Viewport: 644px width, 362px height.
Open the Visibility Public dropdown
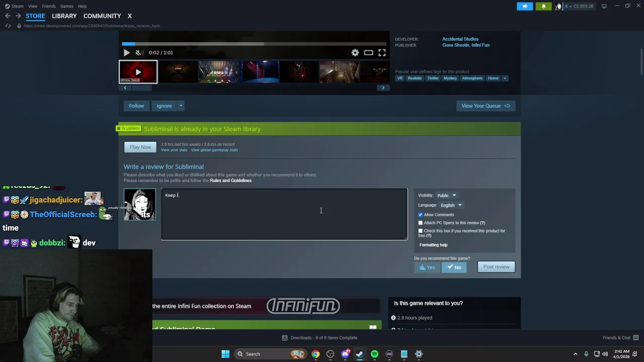point(446,195)
